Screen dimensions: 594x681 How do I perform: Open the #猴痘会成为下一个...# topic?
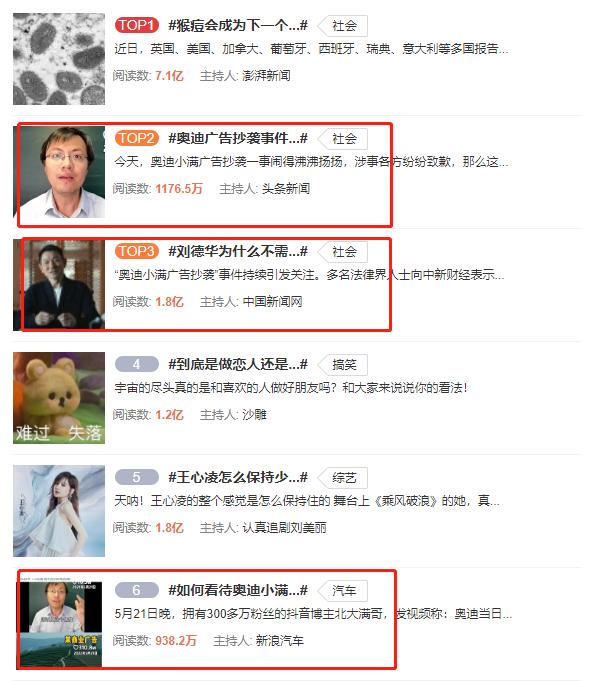click(238, 25)
